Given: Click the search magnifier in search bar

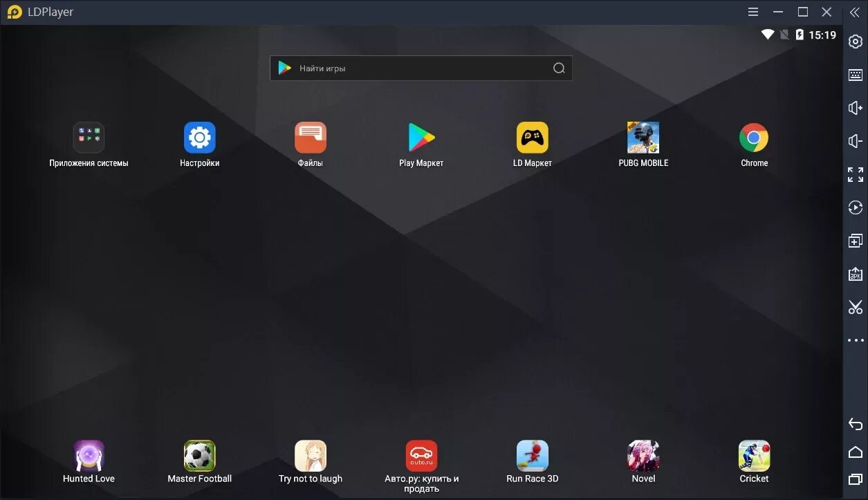Looking at the screenshot, I should point(559,68).
